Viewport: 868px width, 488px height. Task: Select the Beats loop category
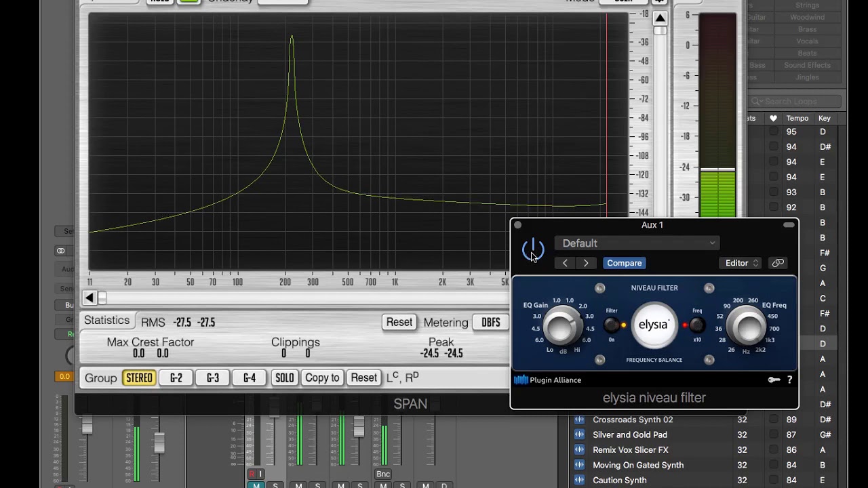coord(807,53)
